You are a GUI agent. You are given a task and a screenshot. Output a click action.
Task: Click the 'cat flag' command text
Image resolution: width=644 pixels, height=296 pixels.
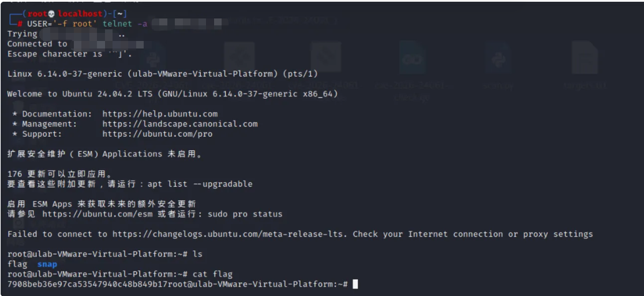213,274
